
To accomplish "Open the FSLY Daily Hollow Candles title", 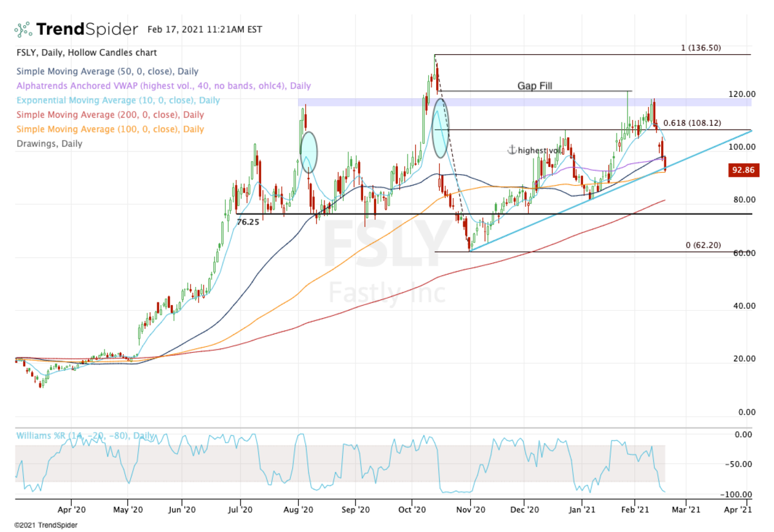I will pyautogui.click(x=86, y=53).
